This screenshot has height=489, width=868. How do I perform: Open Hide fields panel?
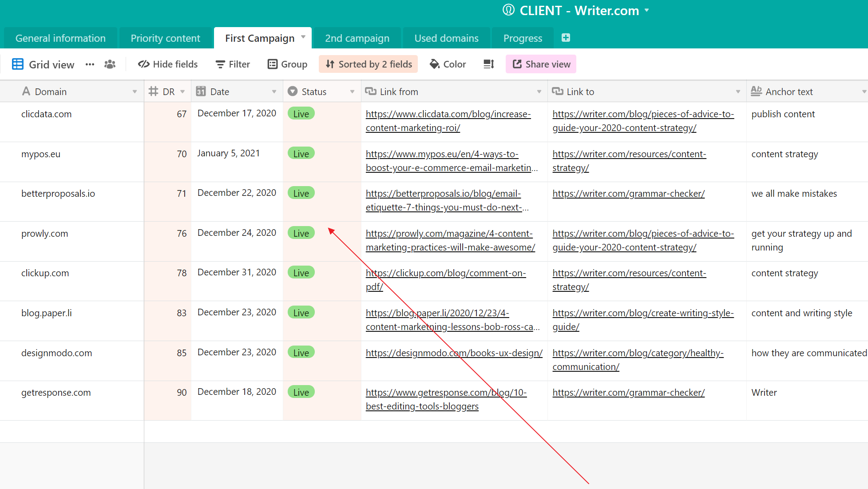click(x=168, y=64)
